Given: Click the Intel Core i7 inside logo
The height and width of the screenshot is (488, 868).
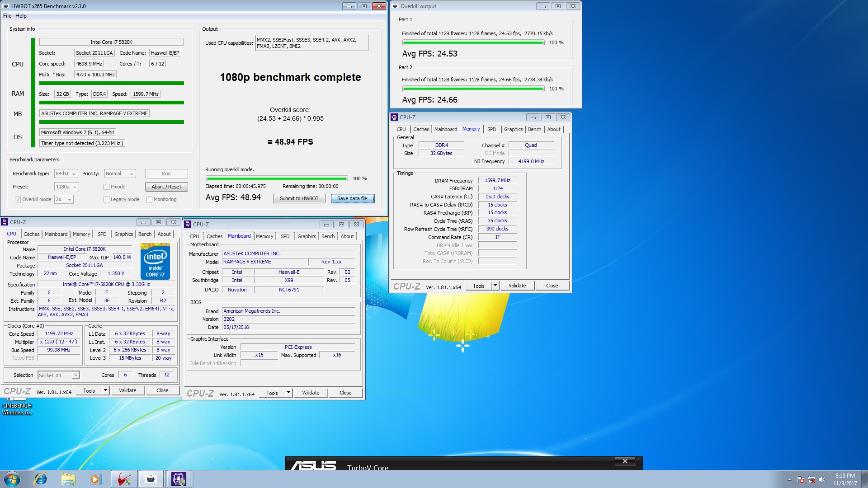Looking at the screenshot, I should point(155,261).
